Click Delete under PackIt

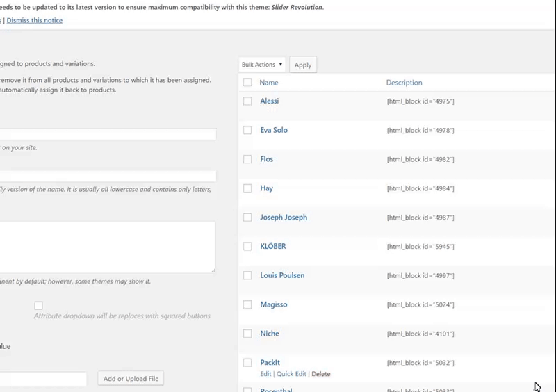pos(321,374)
